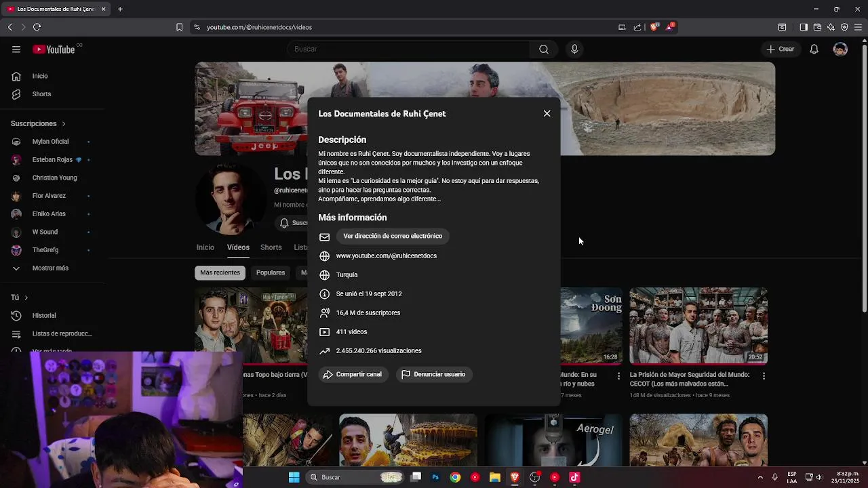The image size is (868, 488).
Task: Open Brave Shields lion icon
Action: (654, 27)
